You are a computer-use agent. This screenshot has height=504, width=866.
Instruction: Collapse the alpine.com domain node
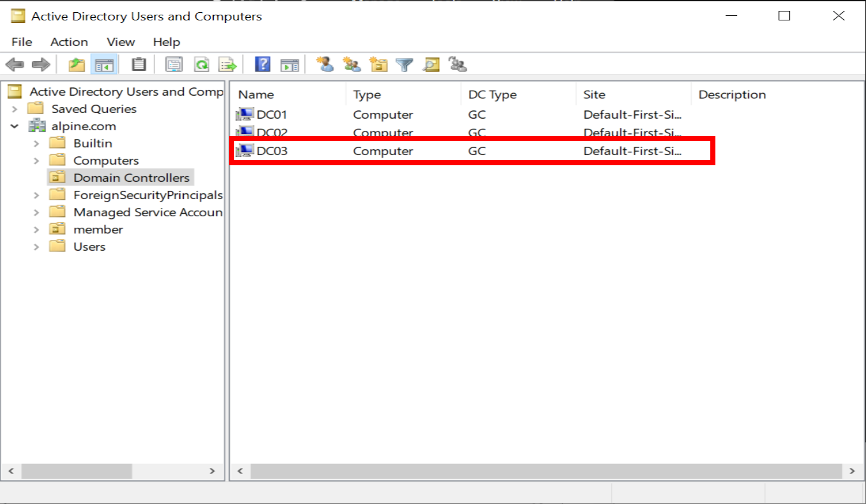click(x=15, y=126)
